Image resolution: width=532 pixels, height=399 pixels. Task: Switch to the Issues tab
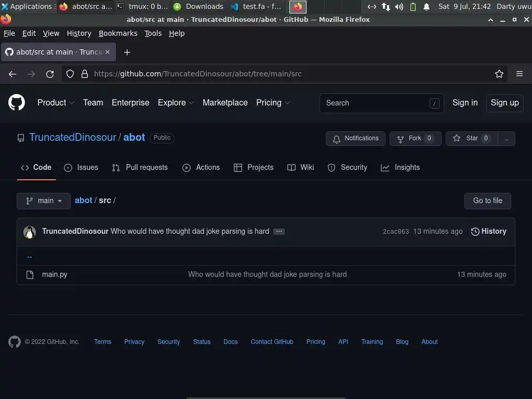(81, 167)
